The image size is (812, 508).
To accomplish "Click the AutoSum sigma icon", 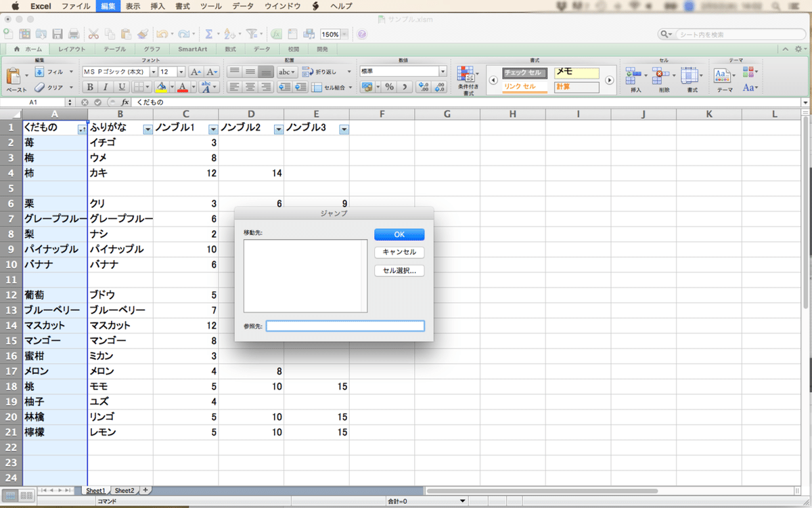I will [209, 34].
